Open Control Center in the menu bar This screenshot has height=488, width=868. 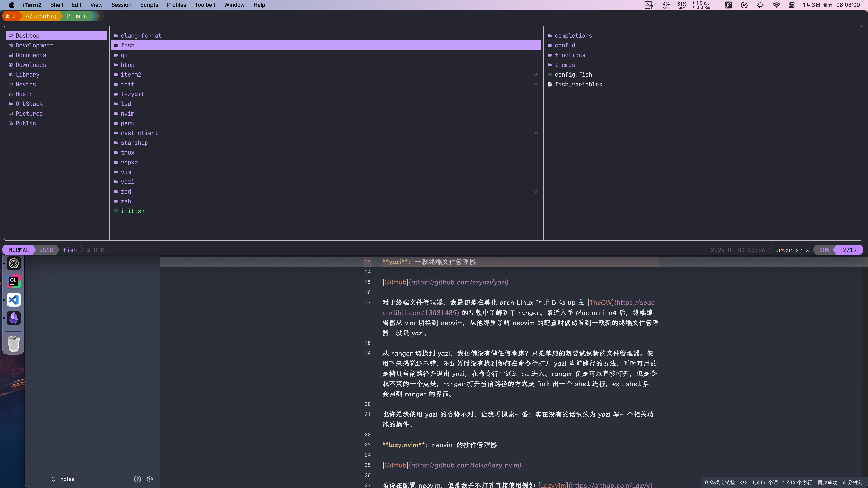(x=792, y=5)
